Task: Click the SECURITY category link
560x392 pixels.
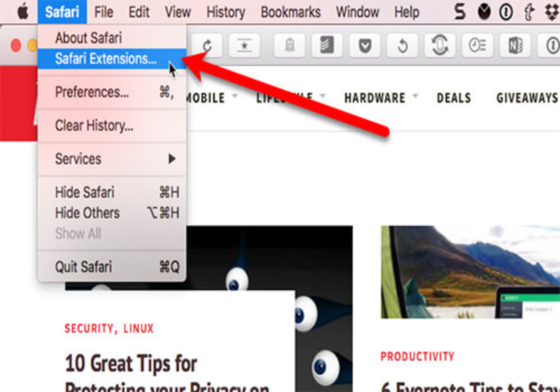Action: pos(90,328)
